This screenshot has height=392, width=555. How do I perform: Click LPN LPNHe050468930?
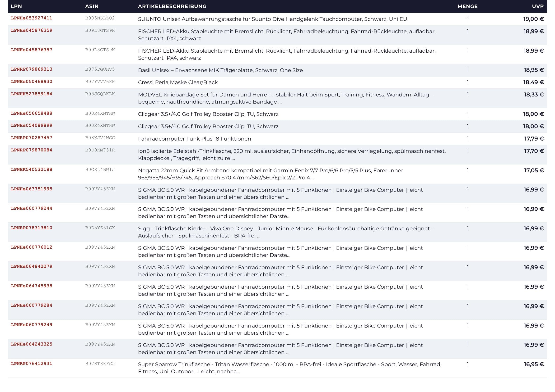point(31,82)
